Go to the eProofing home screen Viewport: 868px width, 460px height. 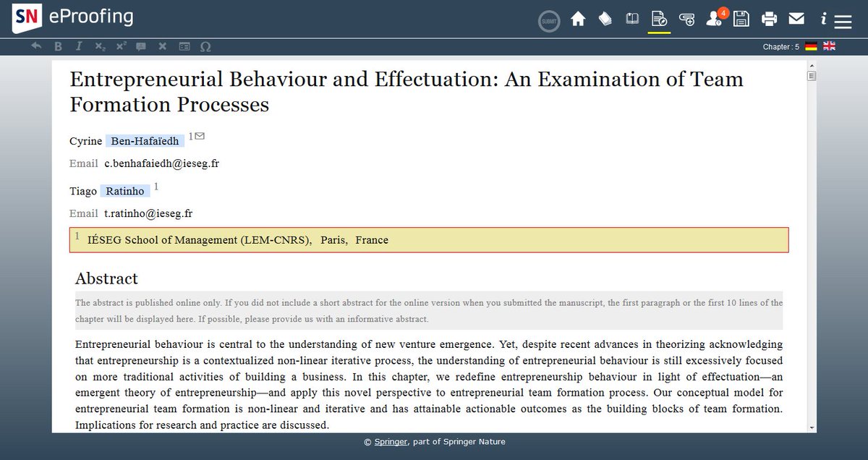coord(579,19)
